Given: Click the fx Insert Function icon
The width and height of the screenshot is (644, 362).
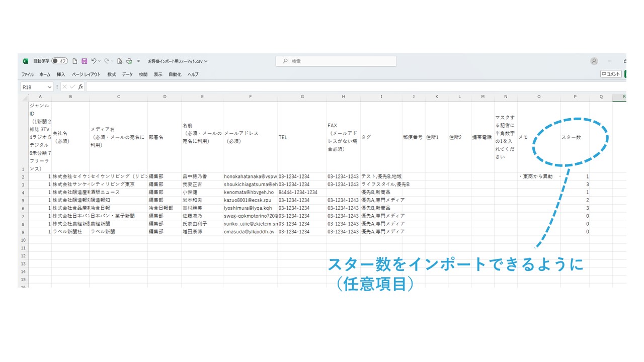Looking at the screenshot, I should (x=80, y=87).
